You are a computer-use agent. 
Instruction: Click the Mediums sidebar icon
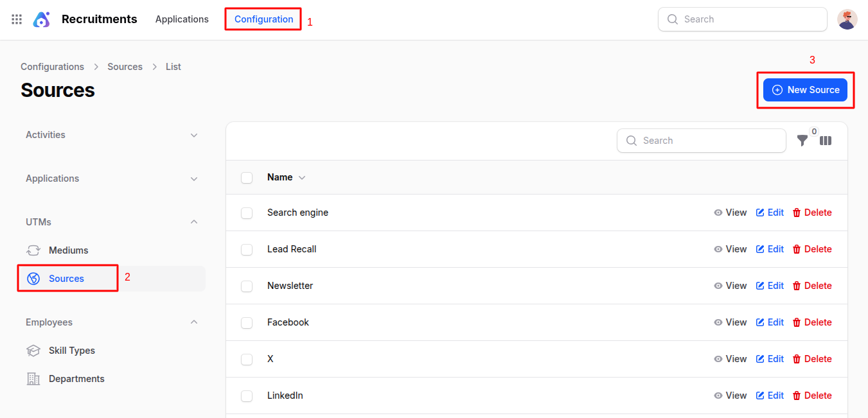coord(33,250)
